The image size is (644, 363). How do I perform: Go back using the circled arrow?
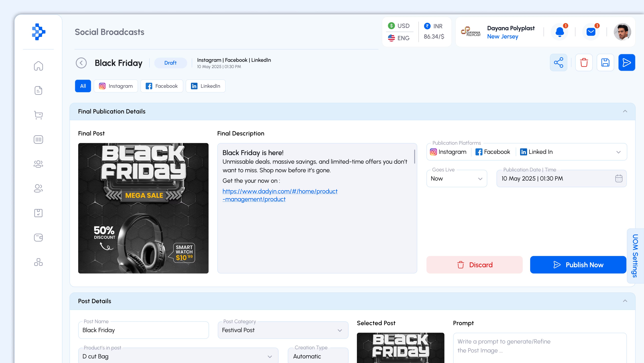[81, 63]
